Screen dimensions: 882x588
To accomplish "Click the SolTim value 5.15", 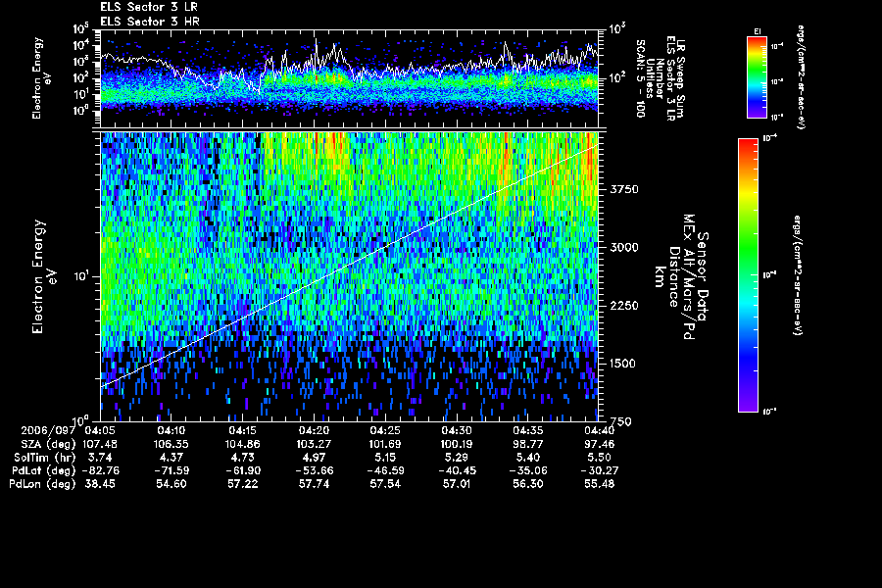I will click(x=385, y=458).
